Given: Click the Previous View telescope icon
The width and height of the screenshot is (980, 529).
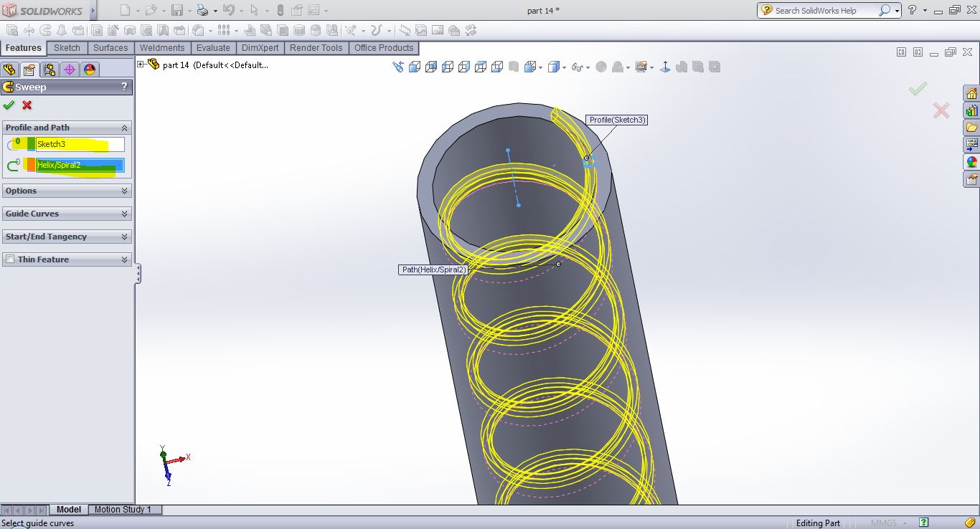Looking at the screenshot, I should [x=398, y=67].
